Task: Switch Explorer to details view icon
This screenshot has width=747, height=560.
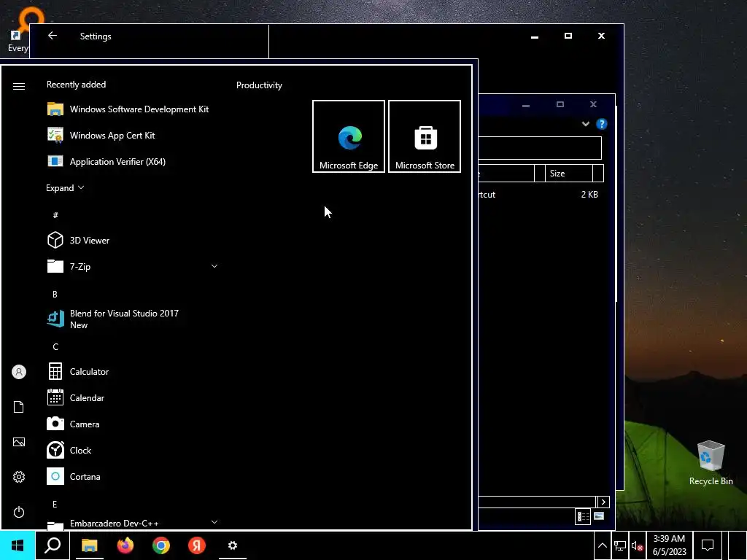Action: pyautogui.click(x=583, y=517)
